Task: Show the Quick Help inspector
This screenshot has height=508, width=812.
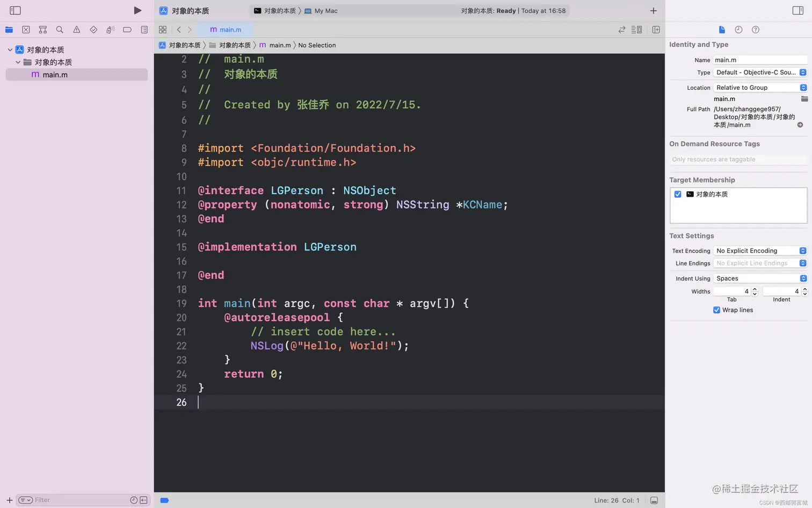Action: coord(756,30)
